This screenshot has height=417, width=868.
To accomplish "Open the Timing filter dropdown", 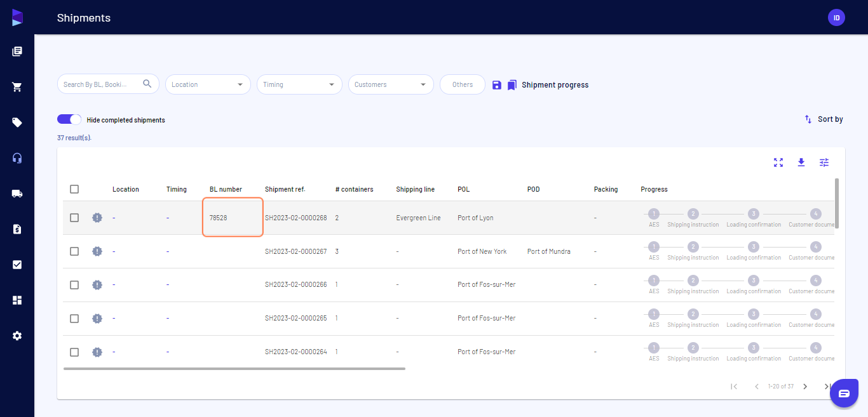I will [x=299, y=84].
